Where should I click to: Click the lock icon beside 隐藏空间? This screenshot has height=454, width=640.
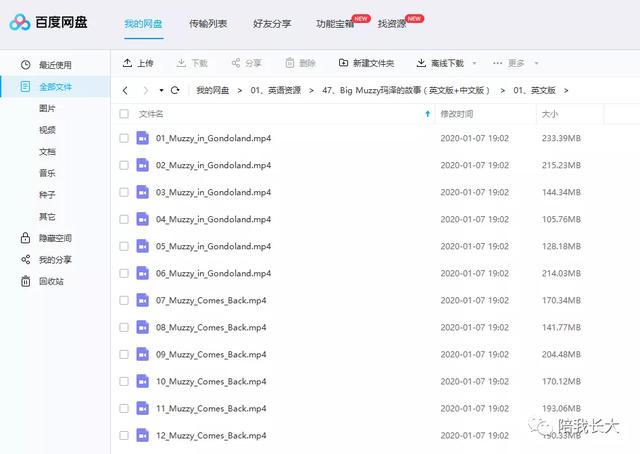click(25, 238)
